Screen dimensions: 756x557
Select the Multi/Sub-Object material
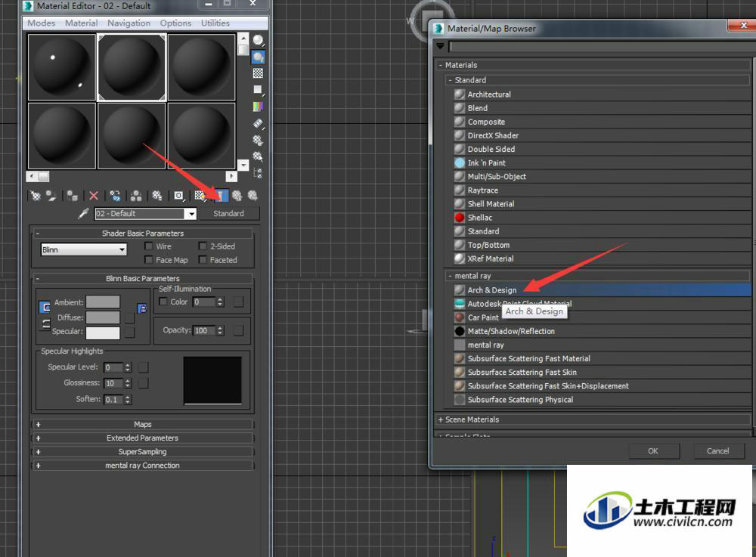[603, 177]
